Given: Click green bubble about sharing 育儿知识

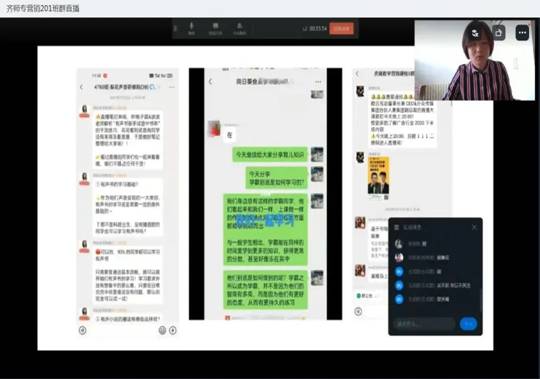Looking at the screenshot, I should (x=270, y=155).
